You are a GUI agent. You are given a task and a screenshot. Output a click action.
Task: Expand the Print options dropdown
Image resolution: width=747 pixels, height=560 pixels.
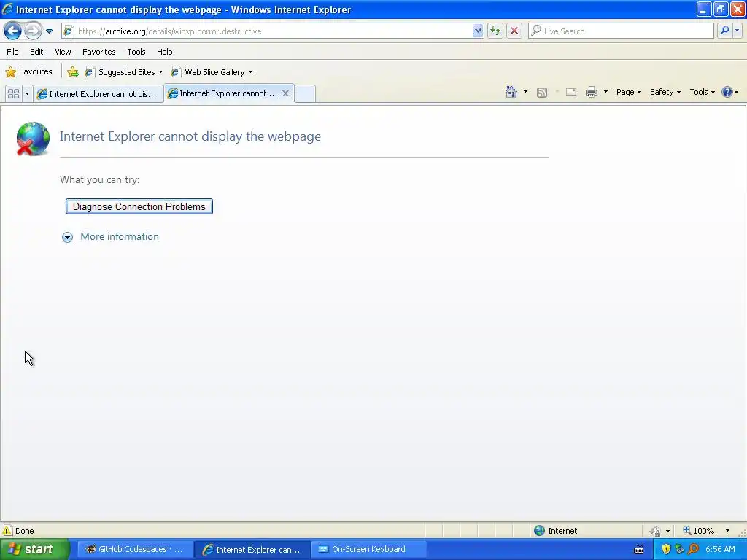coord(605,92)
